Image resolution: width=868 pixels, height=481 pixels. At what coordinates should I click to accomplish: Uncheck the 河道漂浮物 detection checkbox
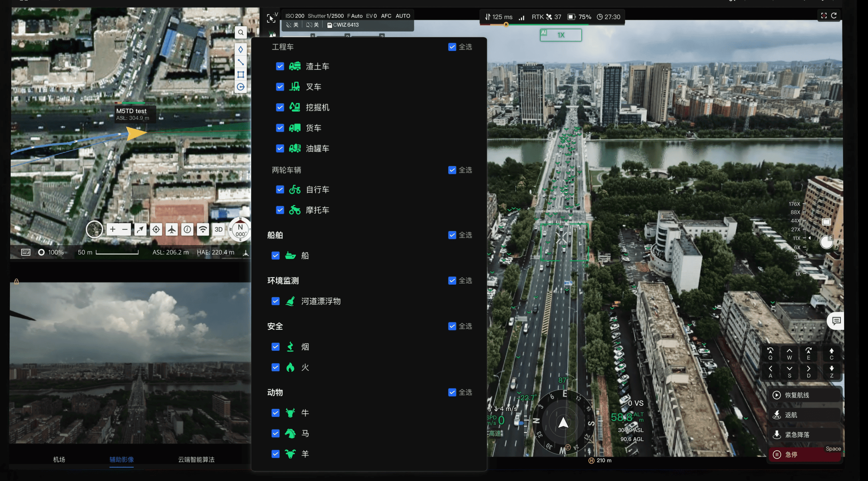[276, 301]
